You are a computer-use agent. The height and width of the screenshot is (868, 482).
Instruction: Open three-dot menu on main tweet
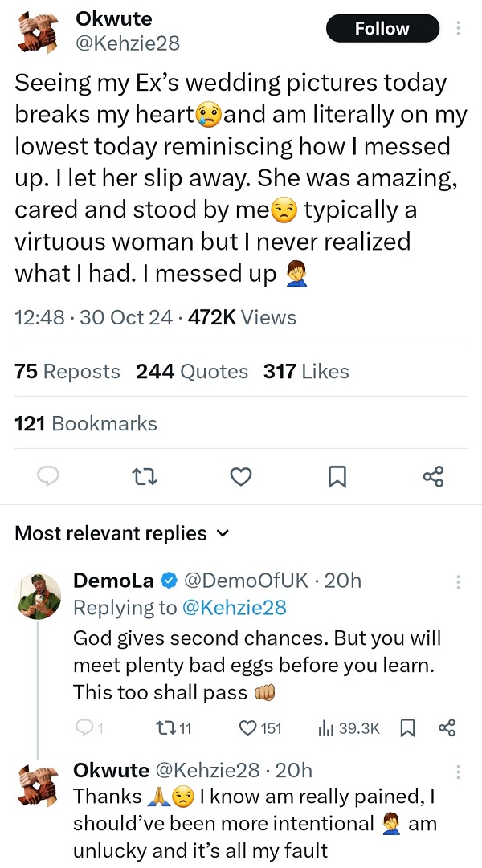click(459, 29)
